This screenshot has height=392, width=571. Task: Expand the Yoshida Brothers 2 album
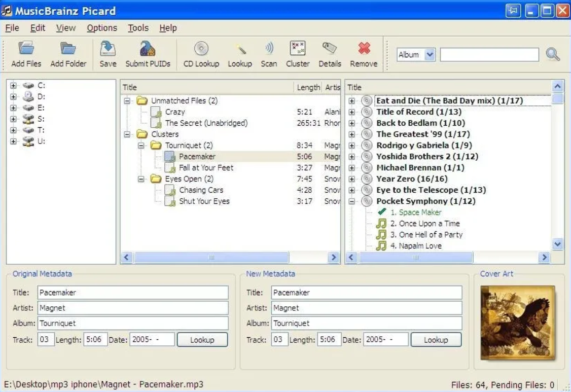352,157
